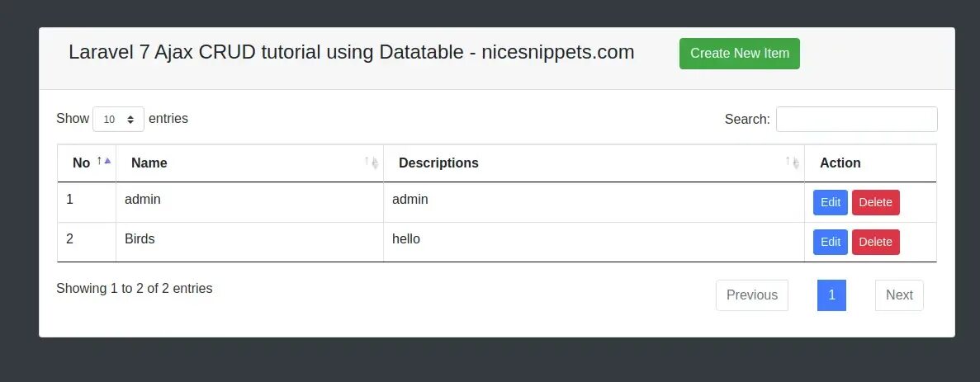Delete the Birds row
This screenshot has height=382, width=980.
875,242
